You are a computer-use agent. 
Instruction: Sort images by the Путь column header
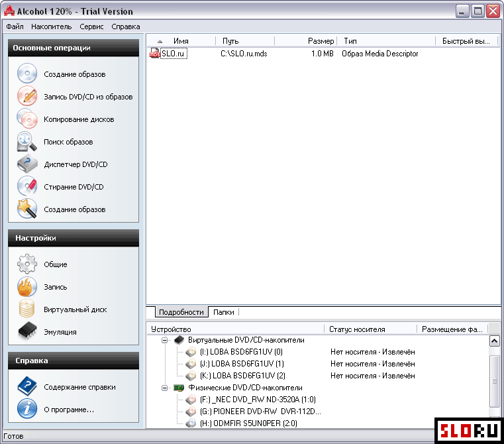pos(244,41)
